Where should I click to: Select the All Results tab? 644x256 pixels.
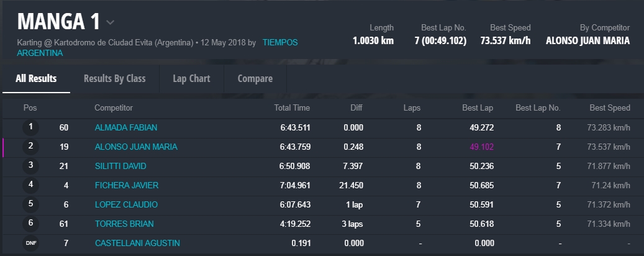tap(36, 79)
